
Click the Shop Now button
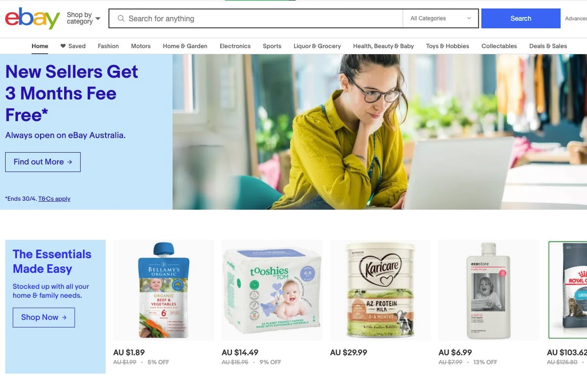pos(44,317)
